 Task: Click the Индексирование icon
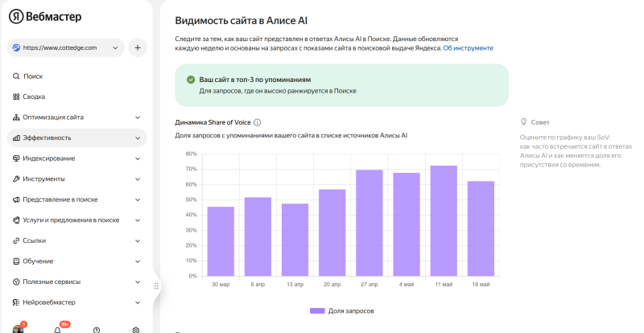click(x=16, y=158)
